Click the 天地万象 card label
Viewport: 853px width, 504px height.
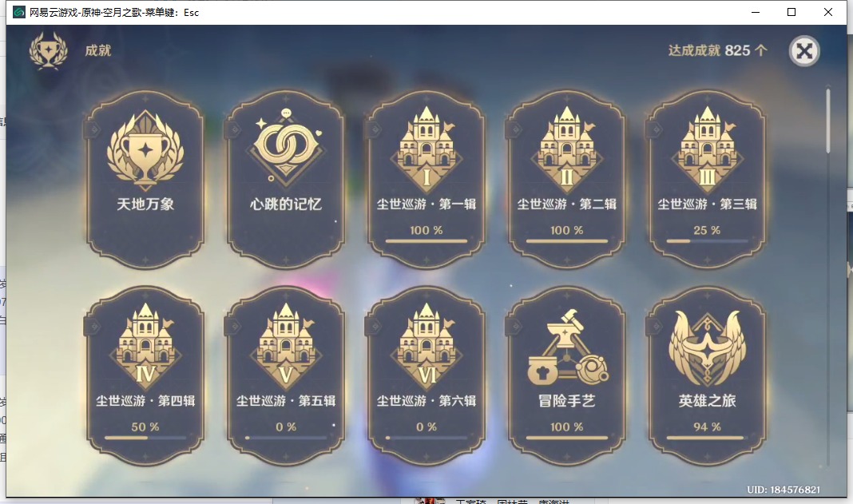pyautogui.click(x=145, y=204)
